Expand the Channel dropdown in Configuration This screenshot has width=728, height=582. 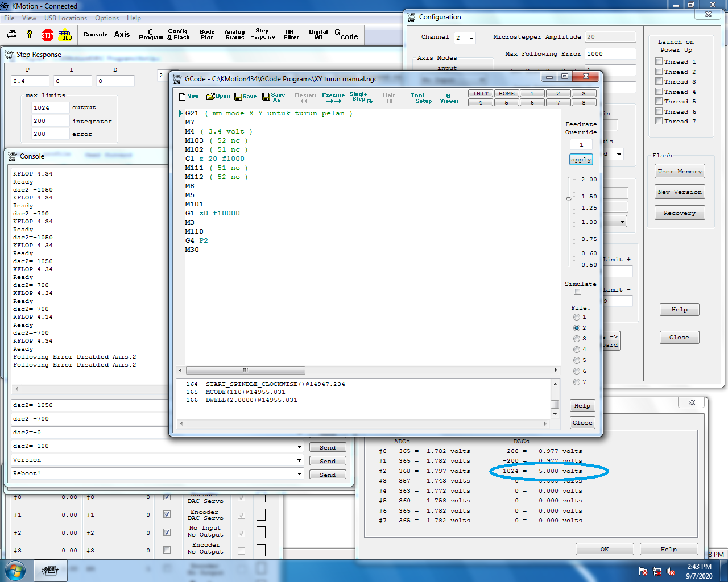click(471, 38)
